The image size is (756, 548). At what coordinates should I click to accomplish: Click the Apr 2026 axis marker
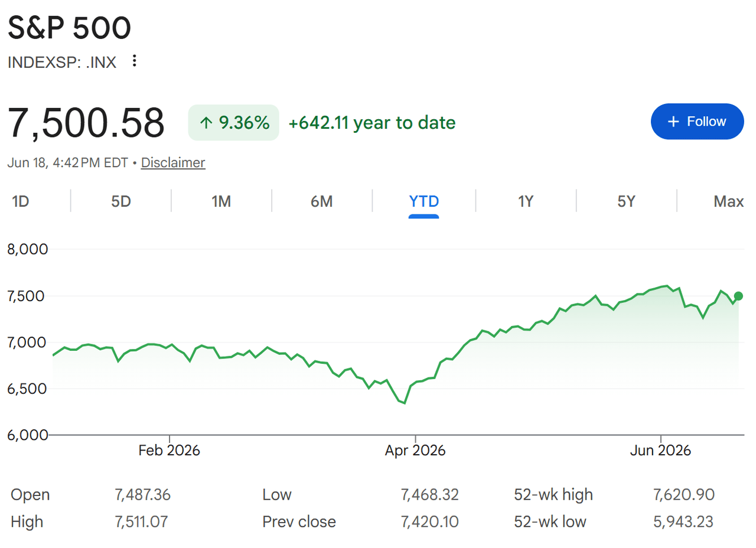[415, 451]
